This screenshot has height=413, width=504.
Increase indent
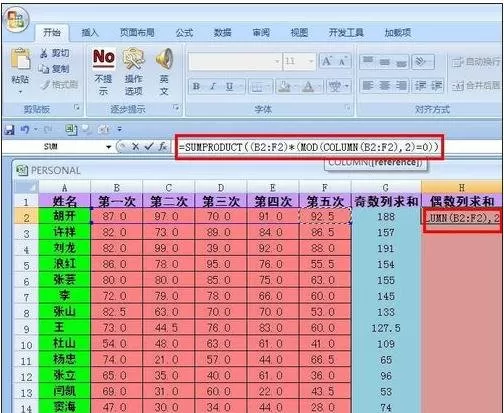(436, 86)
